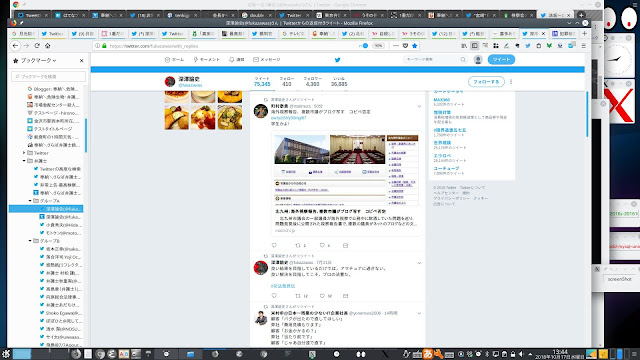640x360 pixels.
Task: Go back with Firefox back arrow
Action: point(16,46)
